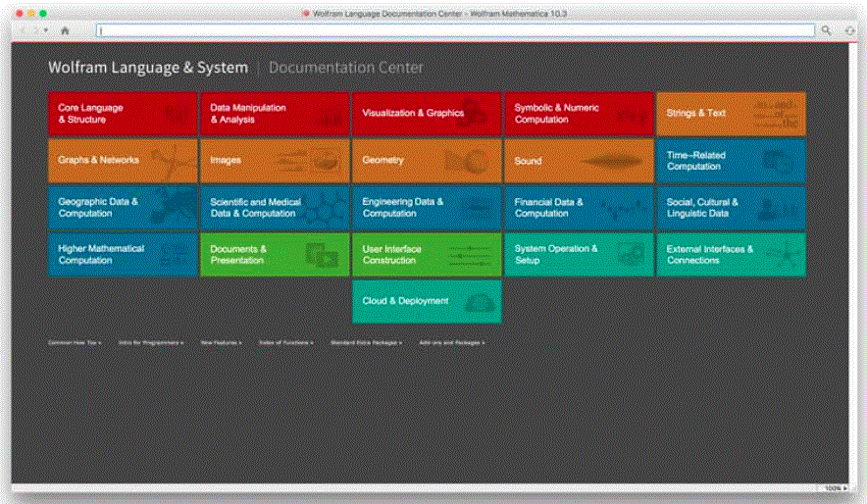Choose the Time-Related Computation tile
The width and height of the screenshot is (867, 504).
coord(731,161)
